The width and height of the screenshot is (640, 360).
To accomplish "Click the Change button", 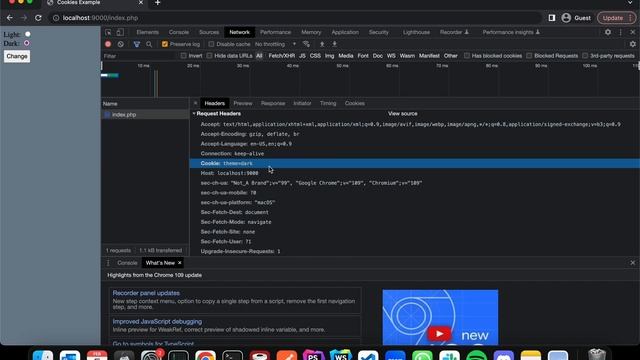I will point(17,56).
